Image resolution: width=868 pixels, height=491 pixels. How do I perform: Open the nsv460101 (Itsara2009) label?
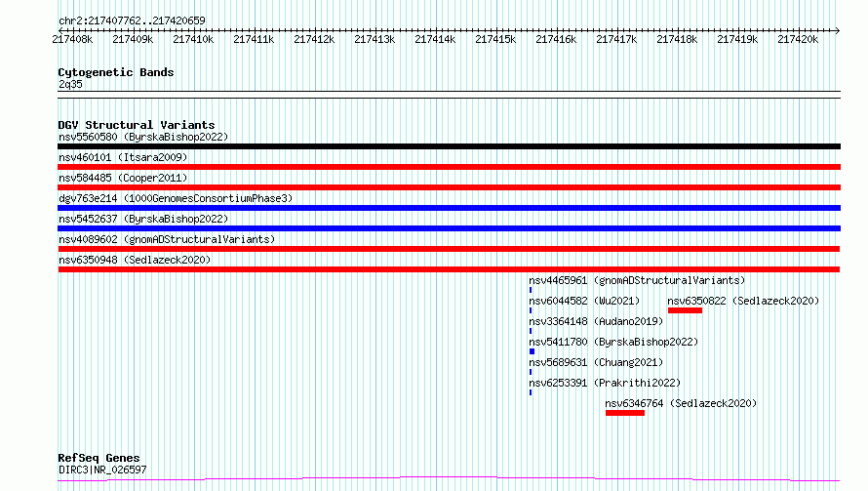click(123, 157)
